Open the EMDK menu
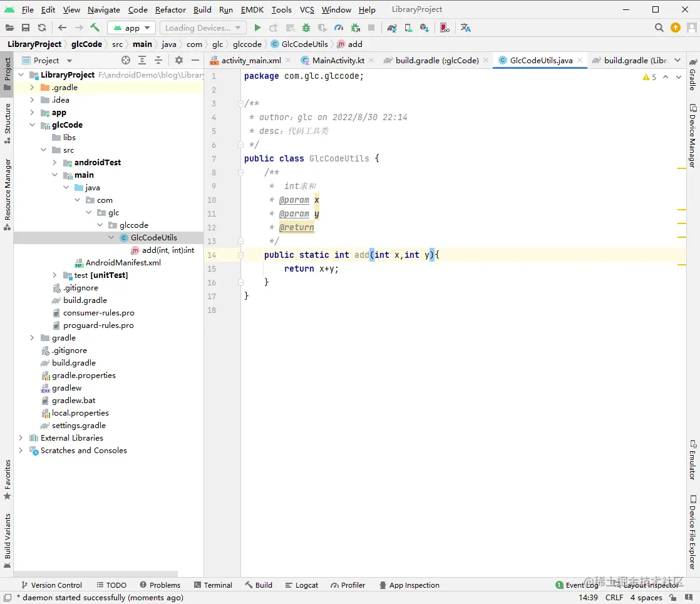The image size is (700, 604). click(252, 9)
